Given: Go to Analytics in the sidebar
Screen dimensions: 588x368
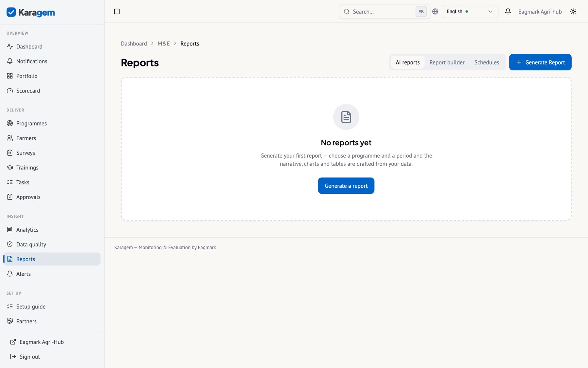Looking at the screenshot, I should 52,230.
